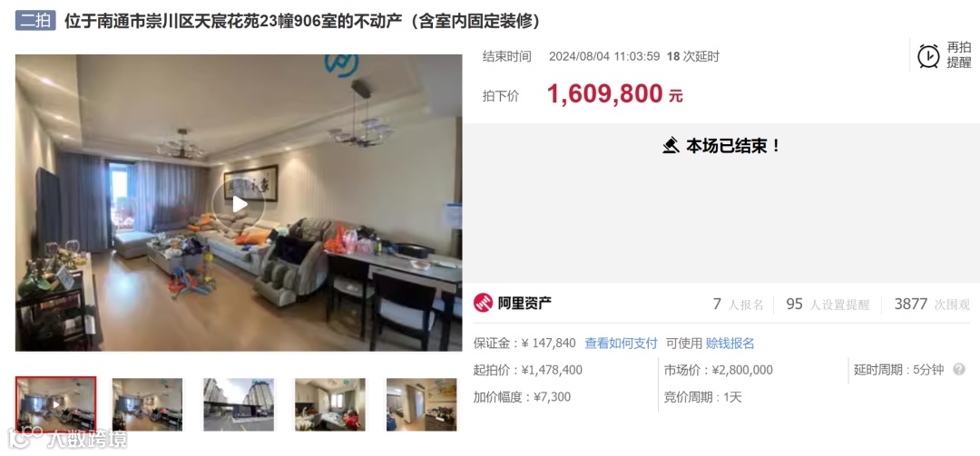
Task: Click the 二拍 auction round badge
Action: [x=35, y=21]
